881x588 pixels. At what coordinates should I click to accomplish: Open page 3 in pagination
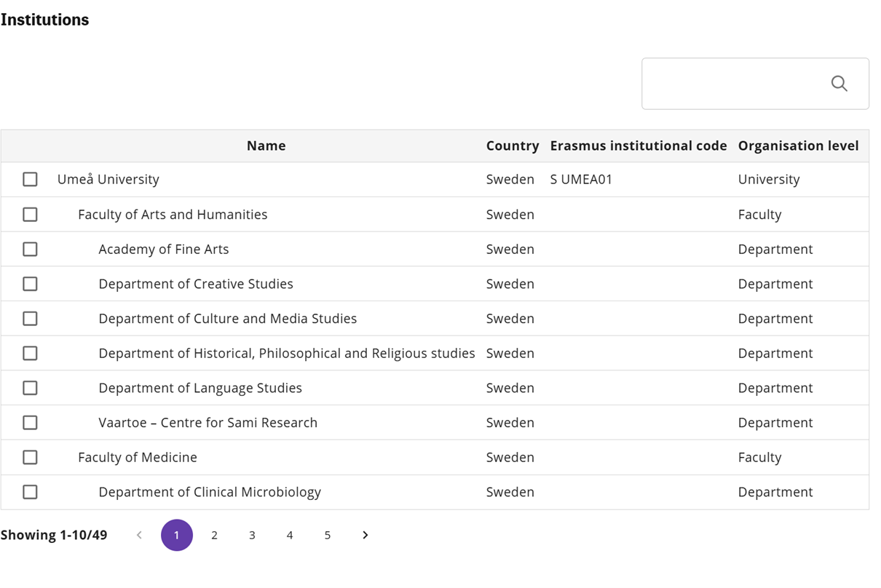[252, 535]
